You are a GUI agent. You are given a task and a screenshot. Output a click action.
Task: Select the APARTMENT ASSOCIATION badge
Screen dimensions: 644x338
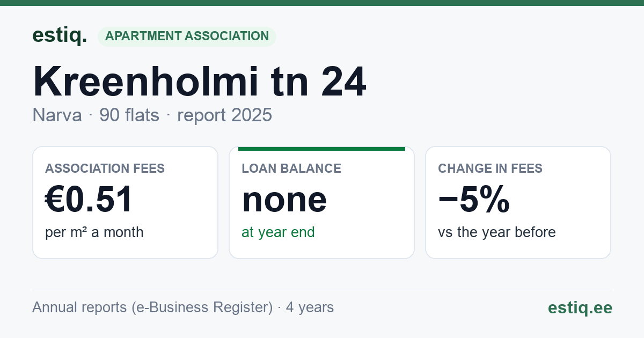[x=187, y=36]
